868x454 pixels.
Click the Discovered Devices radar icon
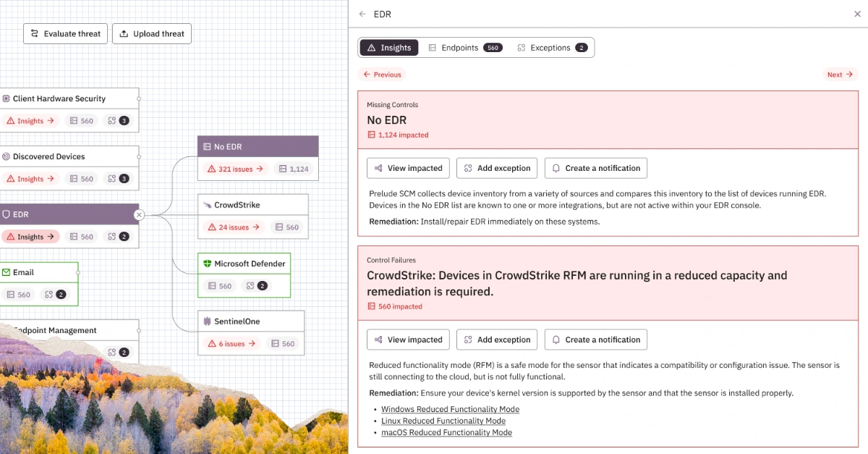[7, 156]
